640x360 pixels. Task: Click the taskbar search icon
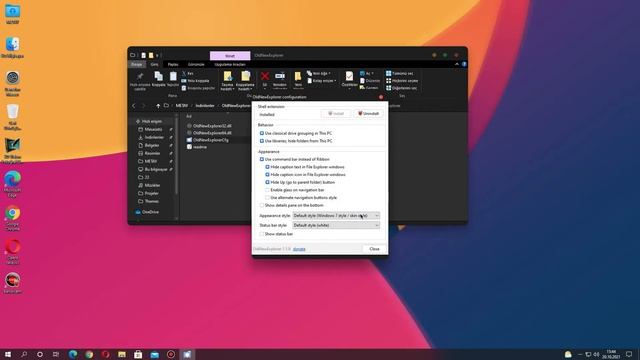click(x=24, y=354)
